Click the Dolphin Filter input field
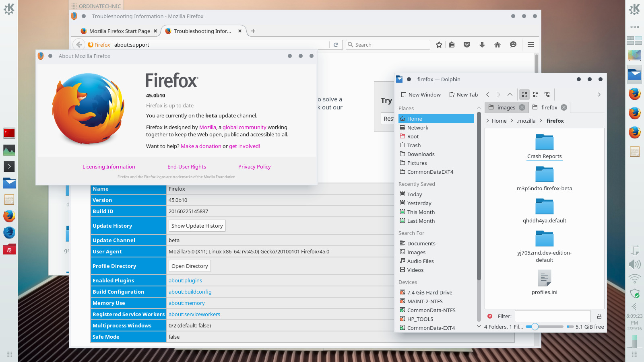 tap(553, 316)
